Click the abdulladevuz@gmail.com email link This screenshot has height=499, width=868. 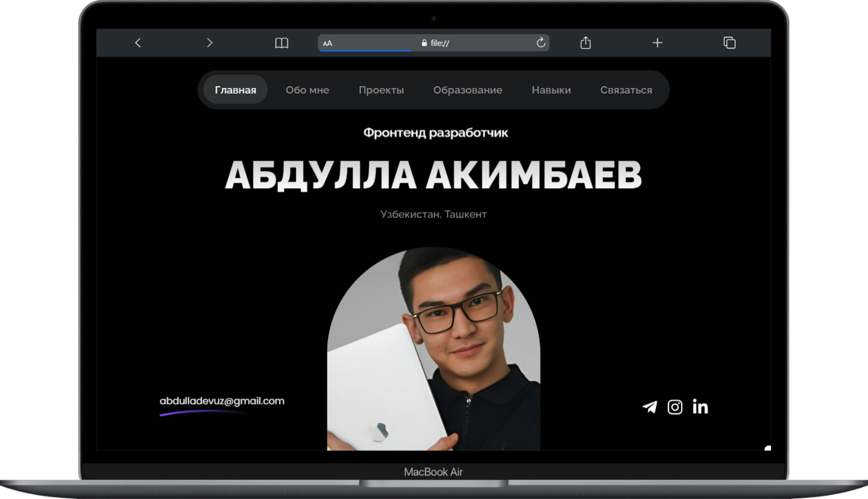[x=222, y=401]
